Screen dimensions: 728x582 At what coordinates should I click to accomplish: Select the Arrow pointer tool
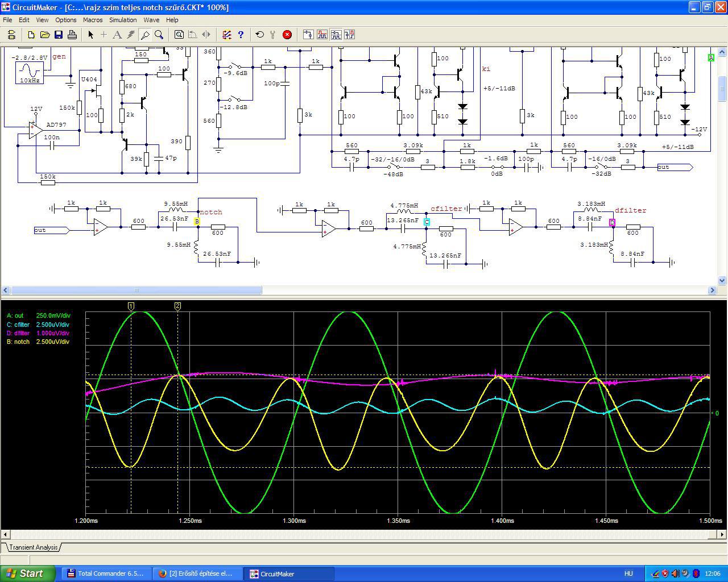click(x=90, y=35)
